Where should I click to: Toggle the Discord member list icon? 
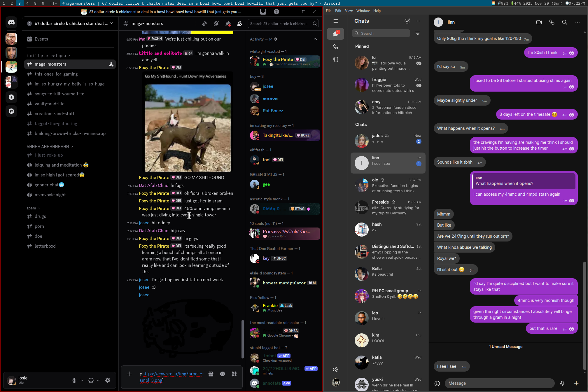coord(239,24)
